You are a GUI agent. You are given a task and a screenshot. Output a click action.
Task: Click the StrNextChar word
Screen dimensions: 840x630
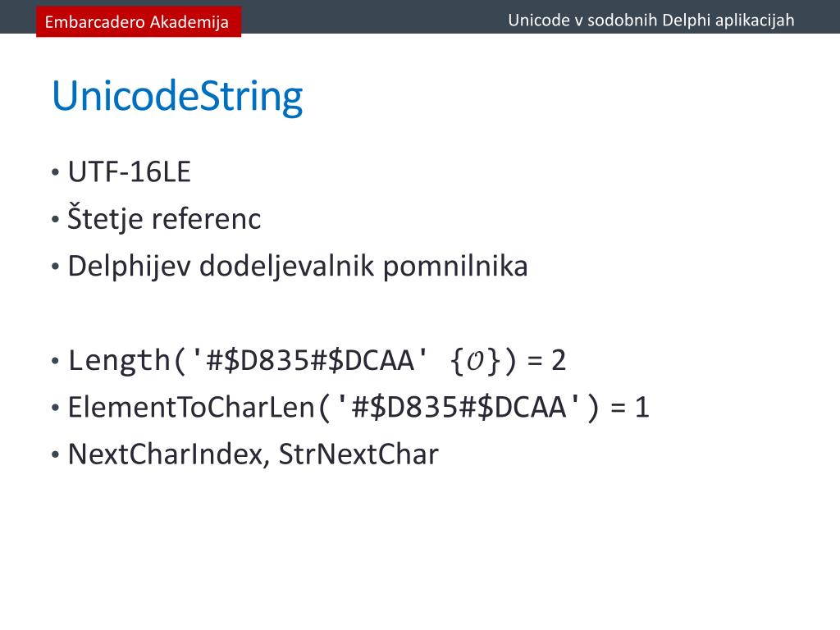coord(358,454)
